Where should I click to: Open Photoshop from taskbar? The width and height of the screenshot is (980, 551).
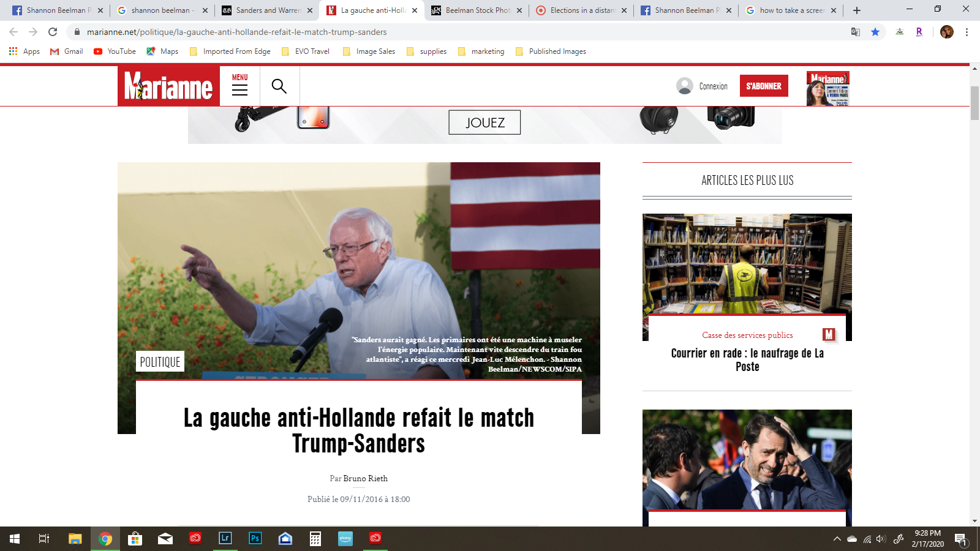click(255, 539)
